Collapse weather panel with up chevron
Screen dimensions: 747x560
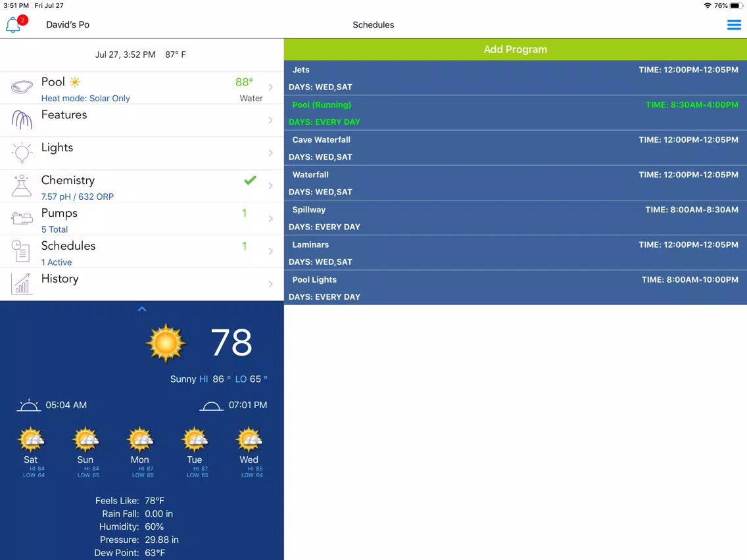click(142, 309)
